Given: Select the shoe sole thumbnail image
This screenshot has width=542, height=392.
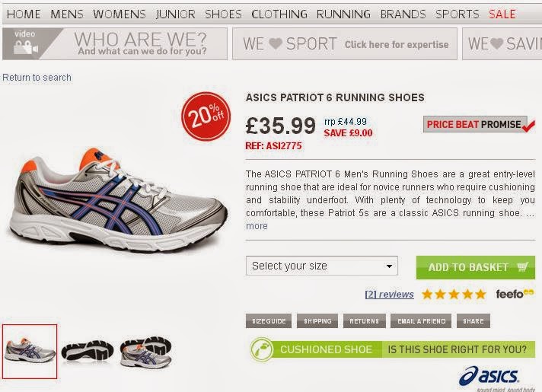Looking at the screenshot, I should point(88,351).
